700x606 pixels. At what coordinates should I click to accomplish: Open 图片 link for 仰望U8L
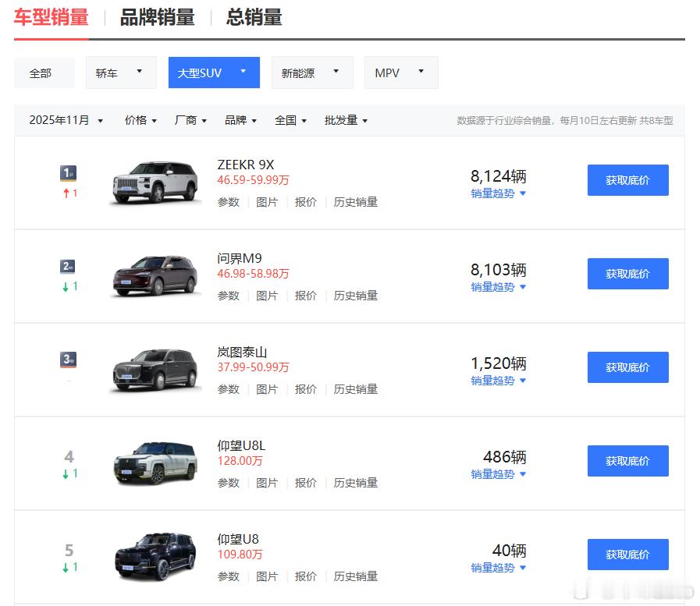point(267,483)
